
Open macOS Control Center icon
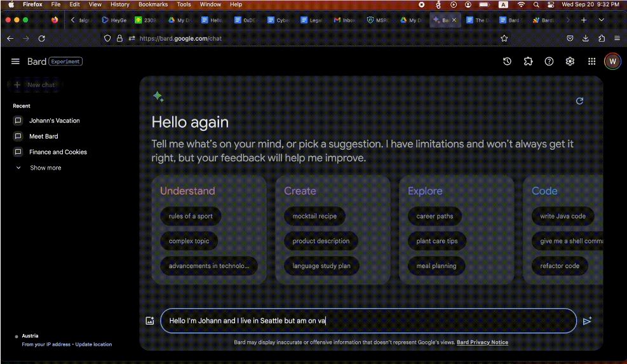pos(551,4)
